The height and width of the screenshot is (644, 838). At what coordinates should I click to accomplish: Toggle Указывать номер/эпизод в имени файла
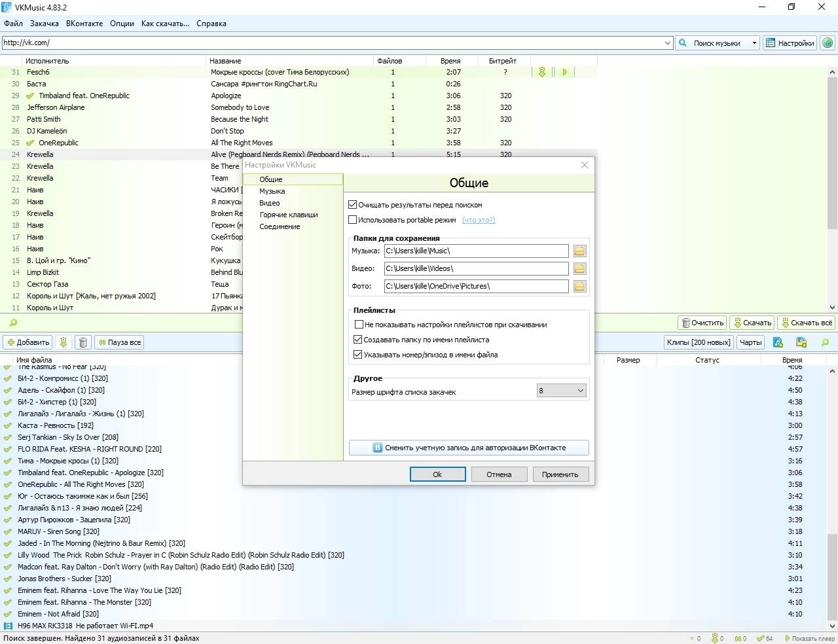point(358,355)
